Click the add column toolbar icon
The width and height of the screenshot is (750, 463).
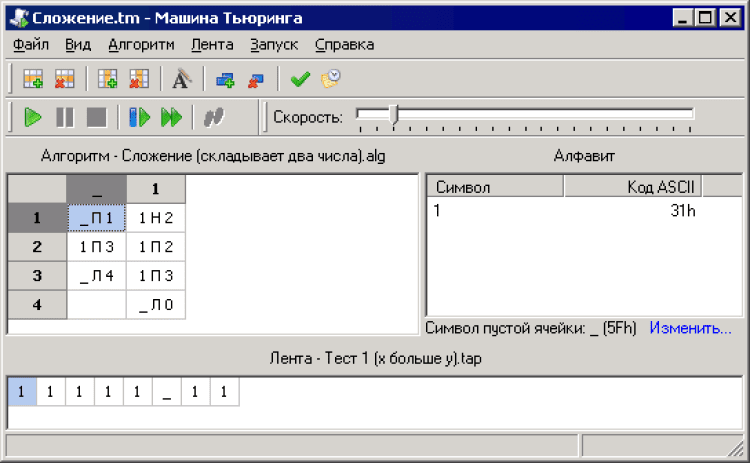tap(108, 79)
